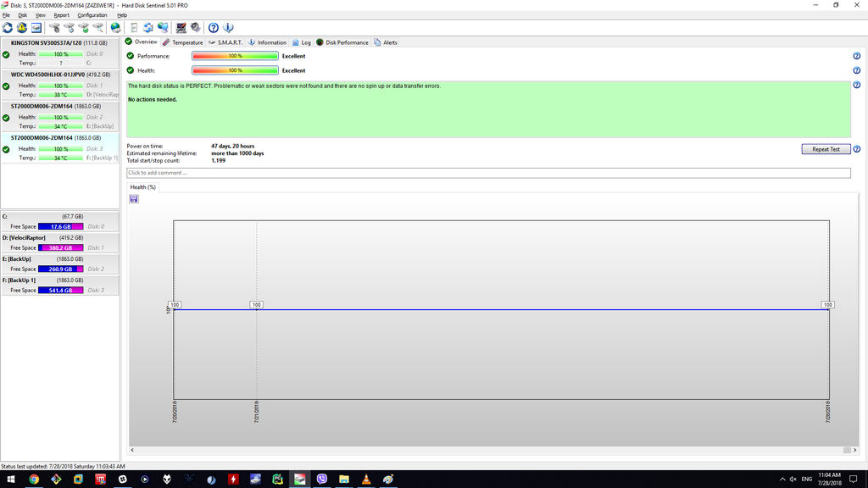Click the globe toolbar icon
The width and height of the screenshot is (868, 488).
[x=115, y=28]
